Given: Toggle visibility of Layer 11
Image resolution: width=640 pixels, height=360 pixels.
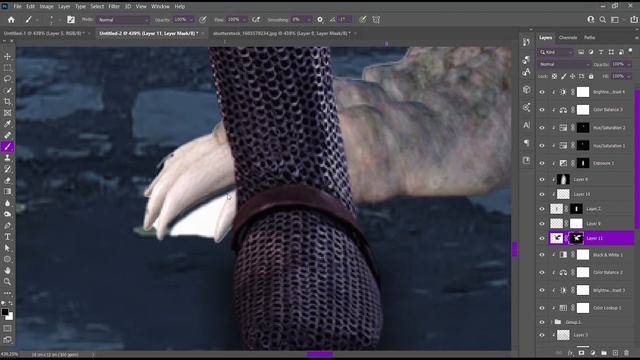Looking at the screenshot, I should 542,238.
